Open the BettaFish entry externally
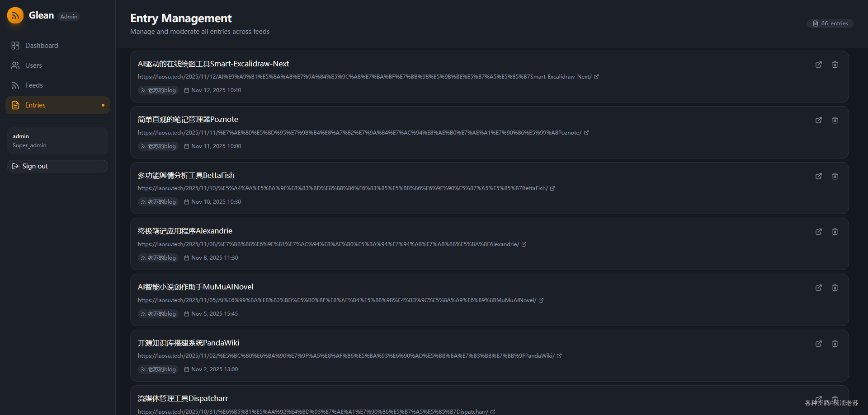 (x=819, y=176)
